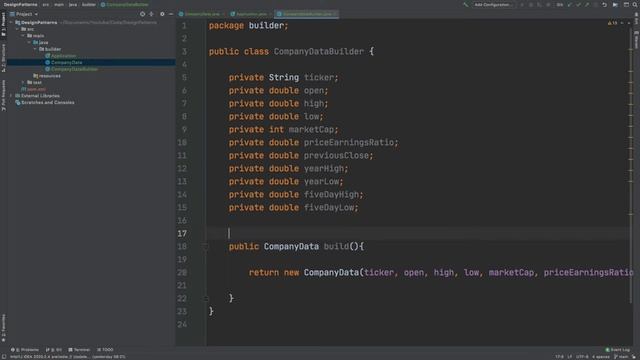Select CompanyData class in project tree
640x360 pixels.
click(64, 62)
